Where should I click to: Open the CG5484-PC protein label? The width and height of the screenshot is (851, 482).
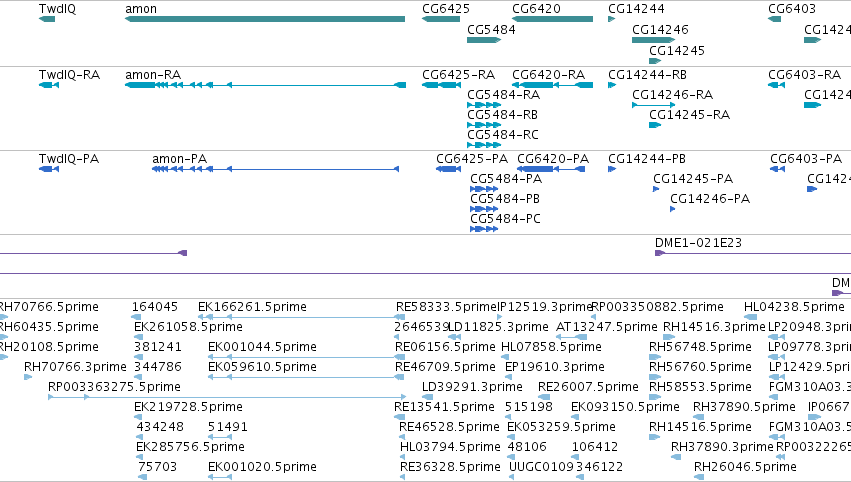[505, 219]
